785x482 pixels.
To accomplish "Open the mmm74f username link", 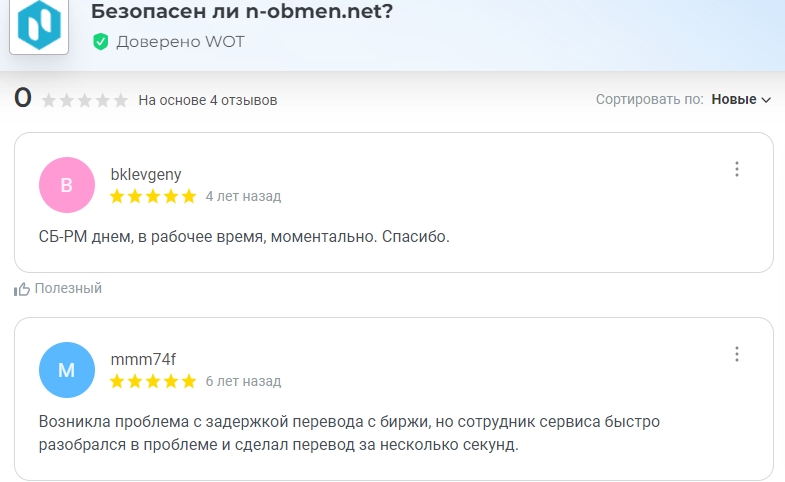I will pyautogui.click(x=143, y=359).
